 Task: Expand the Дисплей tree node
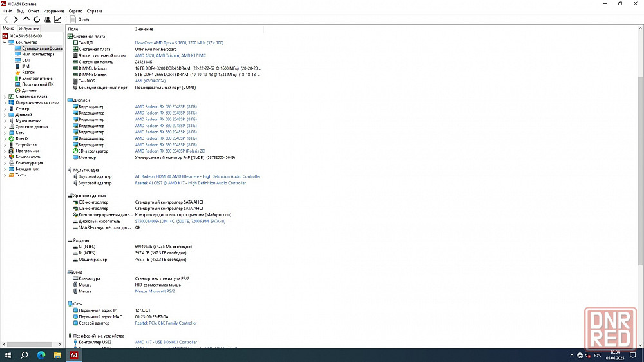(x=5, y=115)
